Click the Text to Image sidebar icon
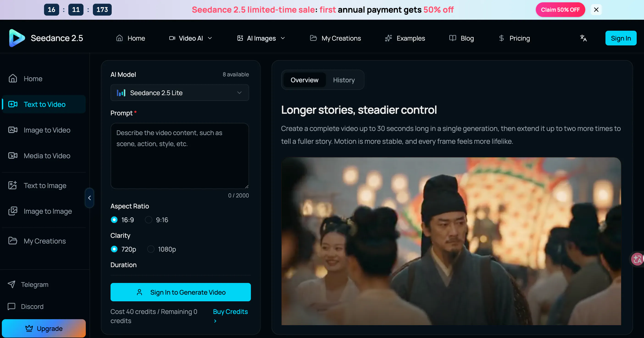644x338 pixels. tap(13, 185)
